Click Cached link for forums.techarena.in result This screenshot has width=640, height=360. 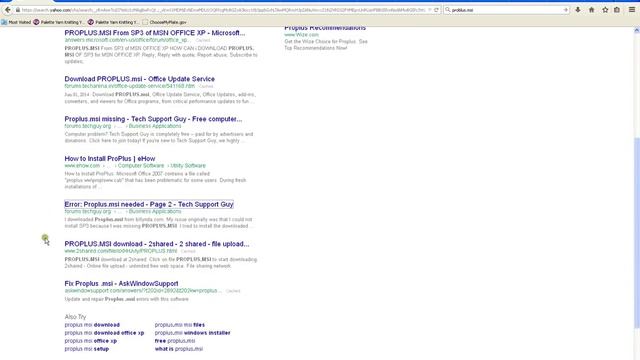[x=206, y=87]
